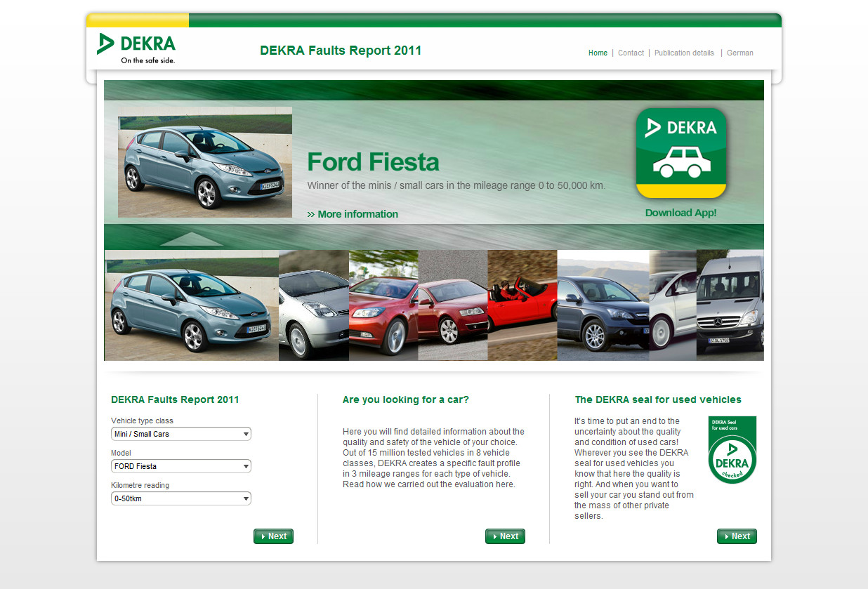Switch language to German
Screen dimensions: 868x589
click(x=740, y=53)
